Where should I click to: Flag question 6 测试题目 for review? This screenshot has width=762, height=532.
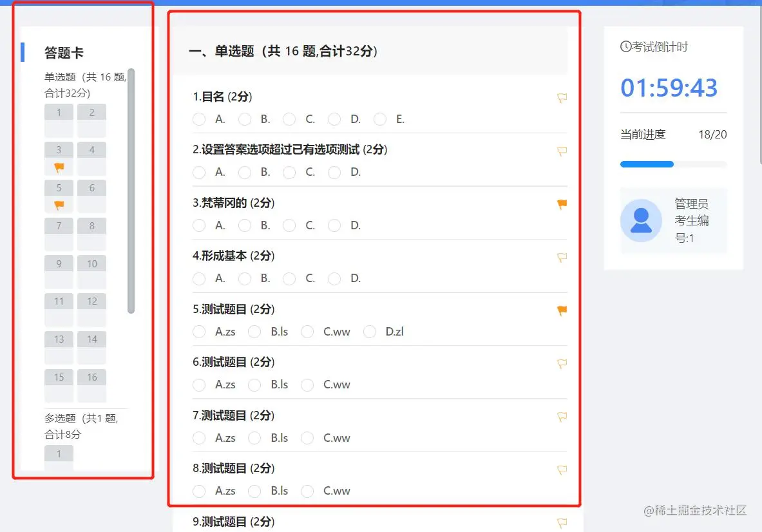pyautogui.click(x=562, y=363)
